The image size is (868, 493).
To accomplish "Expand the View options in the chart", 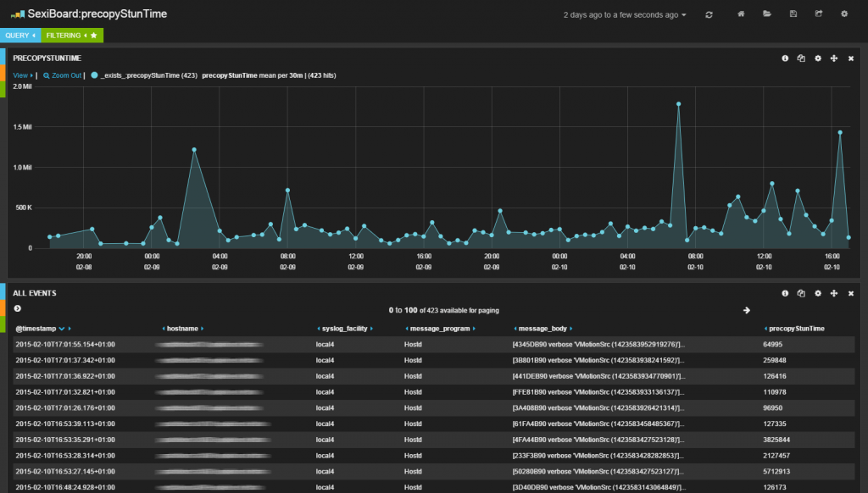I will (x=23, y=75).
